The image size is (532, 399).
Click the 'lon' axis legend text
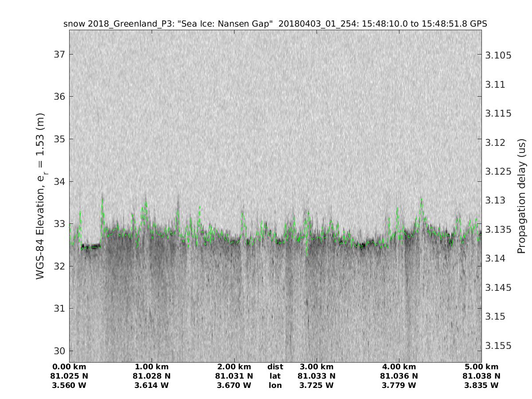275,385
